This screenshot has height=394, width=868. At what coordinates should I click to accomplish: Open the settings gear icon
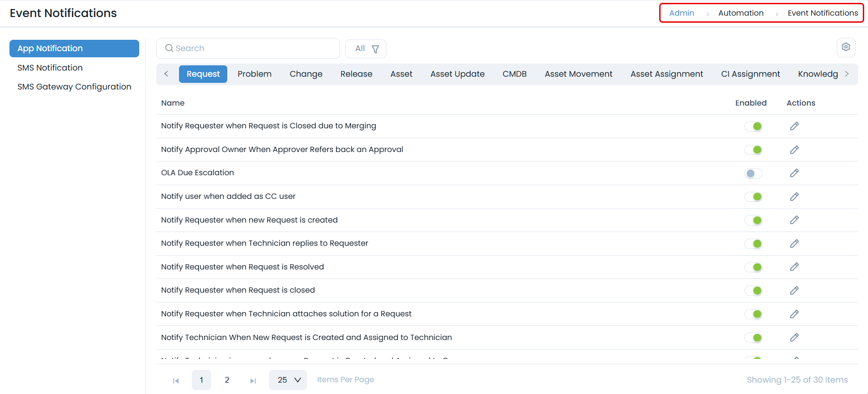[846, 47]
